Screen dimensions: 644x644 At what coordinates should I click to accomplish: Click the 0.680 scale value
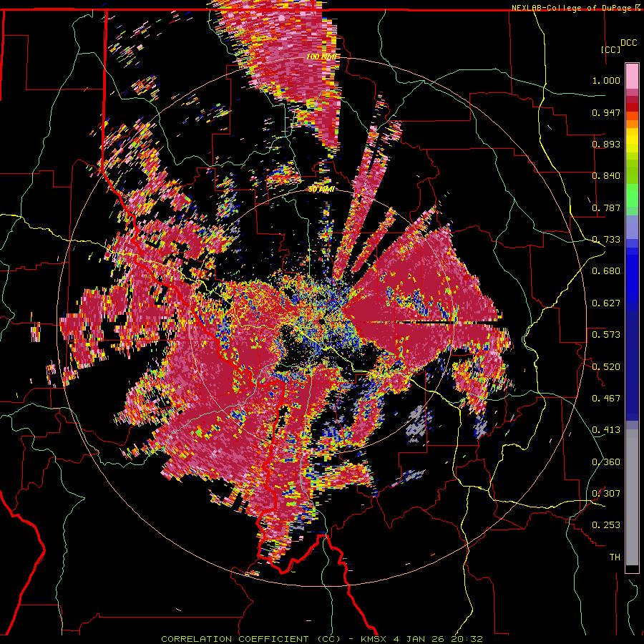[x=606, y=271]
